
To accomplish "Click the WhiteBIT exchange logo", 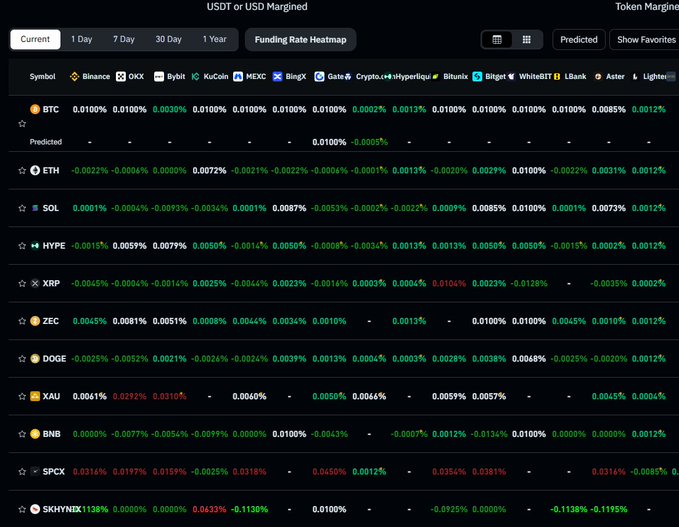I will (511, 77).
